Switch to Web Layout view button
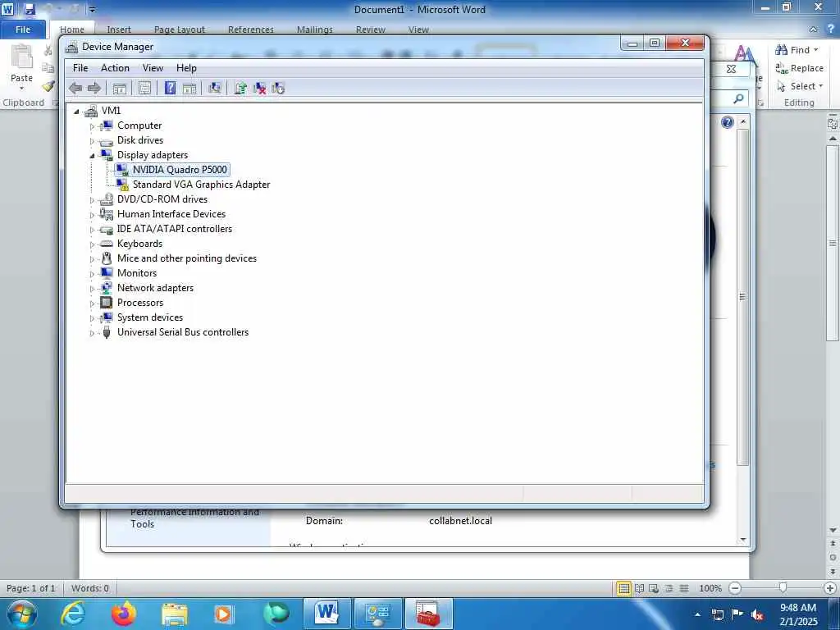This screenshot has width=840, height=630. pyautogui.click(x=654, y=588)
